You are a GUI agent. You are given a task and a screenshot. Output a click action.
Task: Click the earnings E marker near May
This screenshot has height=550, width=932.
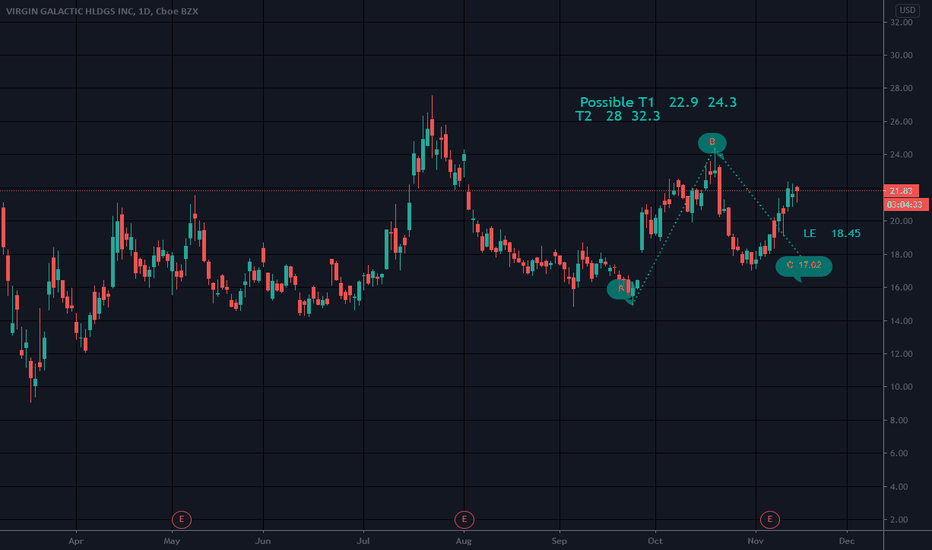point(181,520)
